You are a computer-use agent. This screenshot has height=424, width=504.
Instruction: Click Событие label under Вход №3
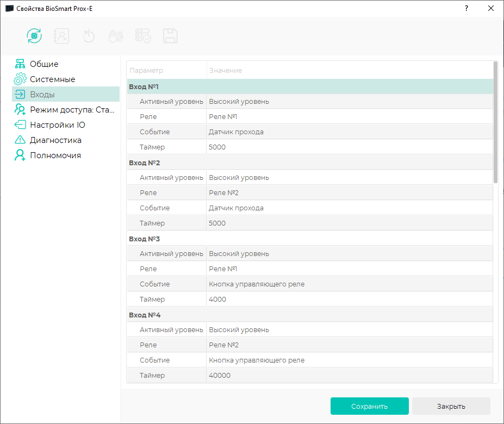[154, 284]
